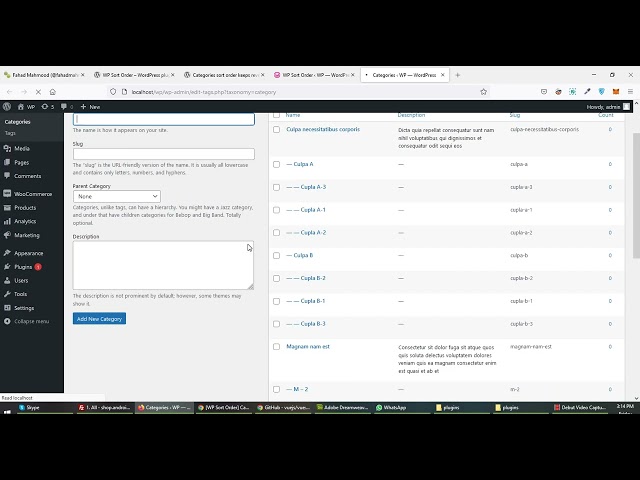Screen dimensions: 640x480
Task: Click the Description textarea
Action: [x=163, y=265]
